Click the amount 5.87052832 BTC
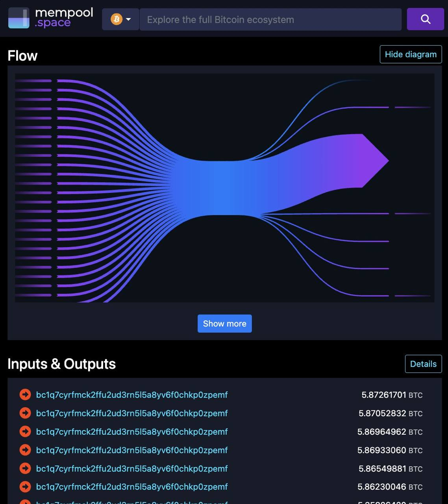The width and height of the screenshot is (448, 504). click(x=390, y=413)
